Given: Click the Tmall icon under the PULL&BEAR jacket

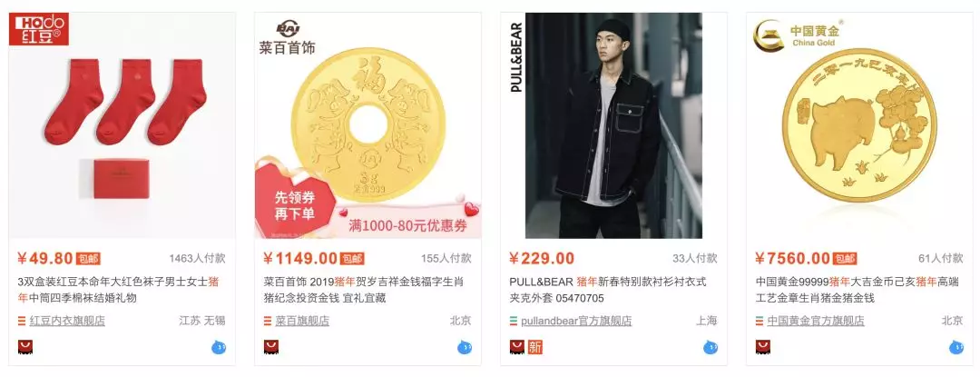Looking at the screenshot, I should tap(517, 348).
